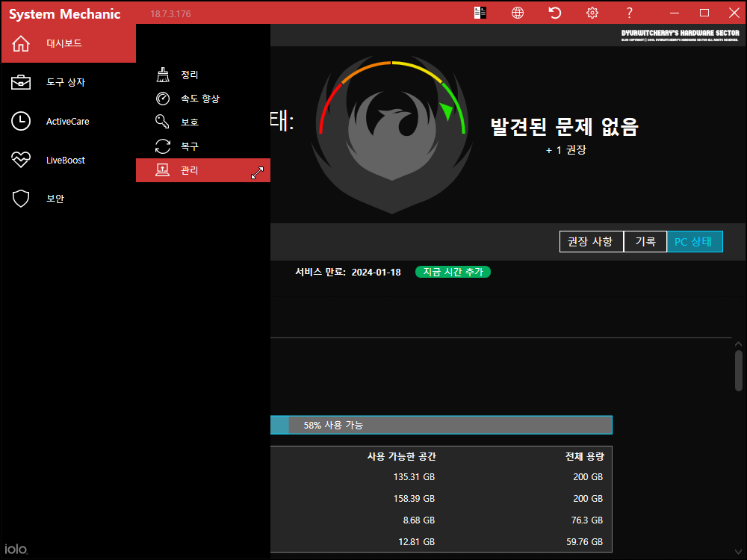
Task: Click the 158.39 GB cell
Action: [414, 499]
